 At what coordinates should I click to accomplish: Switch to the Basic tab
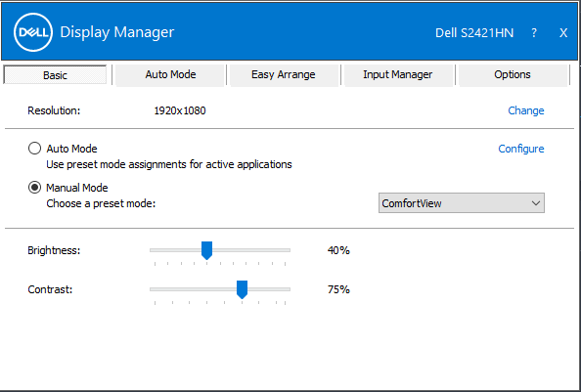point(55,75)
